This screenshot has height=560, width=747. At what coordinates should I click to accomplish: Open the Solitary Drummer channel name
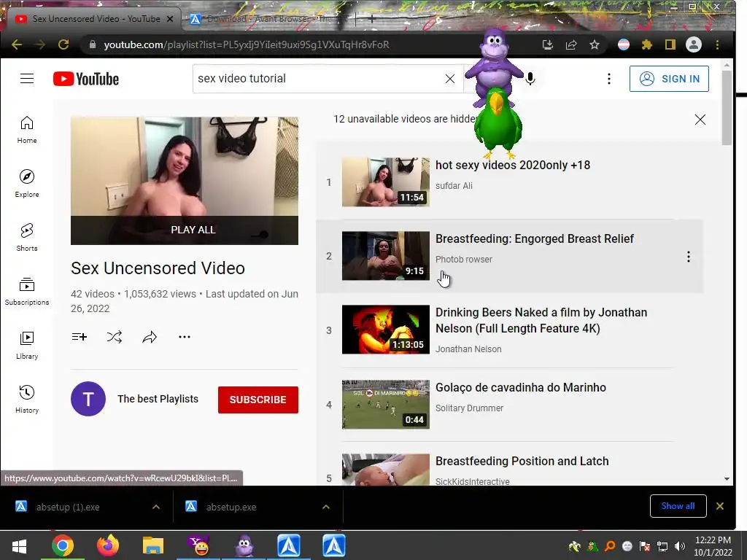tap(469, 408)
